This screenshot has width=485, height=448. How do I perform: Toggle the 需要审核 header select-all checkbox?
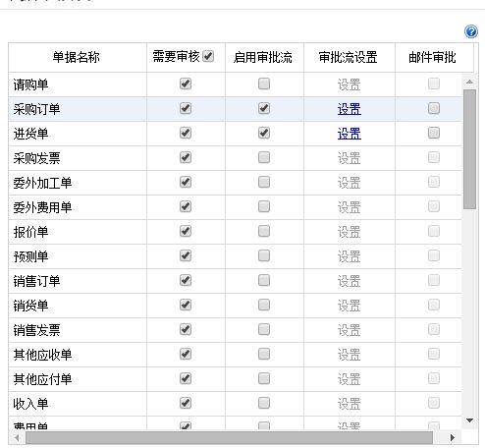(208, 56)
